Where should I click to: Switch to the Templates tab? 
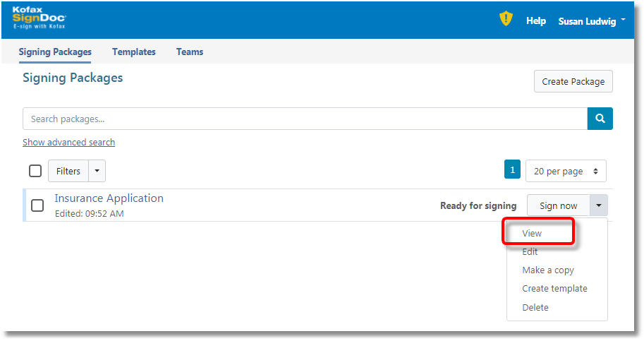(x=134, y=52)
